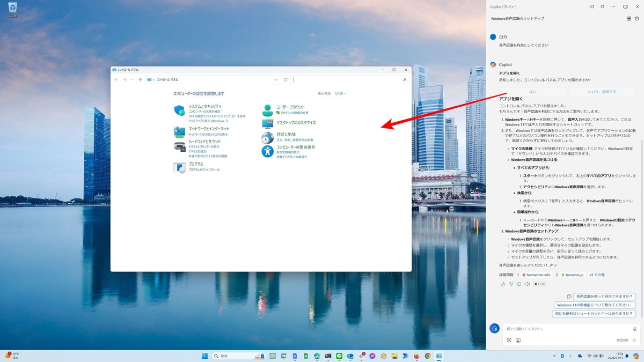Click the はい button in Copilot
The width and height of the screenshot is (644, 362).
pyautogui.click(x=532, y=92)
